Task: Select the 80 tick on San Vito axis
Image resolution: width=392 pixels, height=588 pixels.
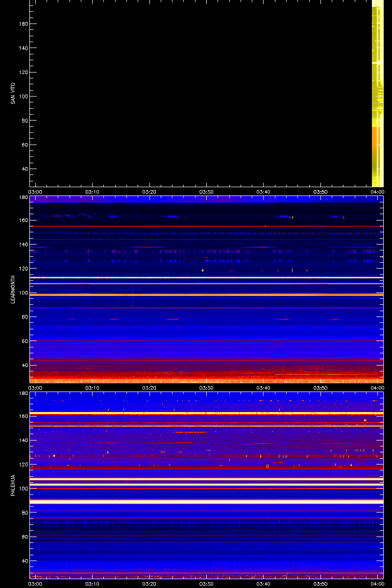Action: point(25,121)
